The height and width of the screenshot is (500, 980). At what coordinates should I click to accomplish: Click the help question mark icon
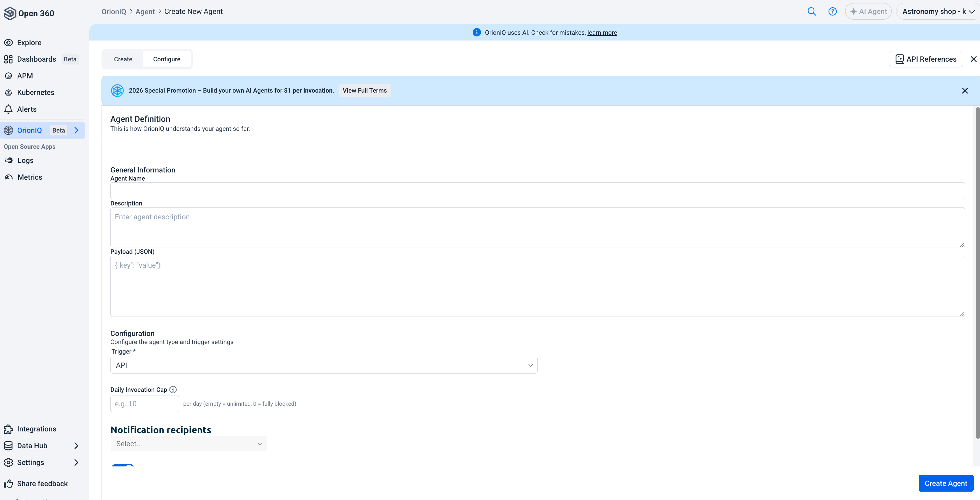click(833, 11)
